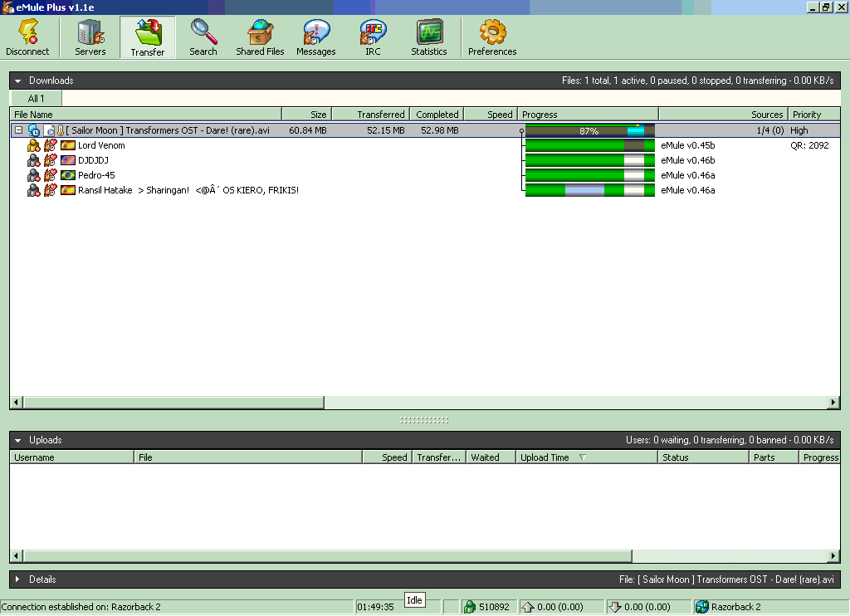Collapse the Sailor Moon download sources tree

pos(18,131)
